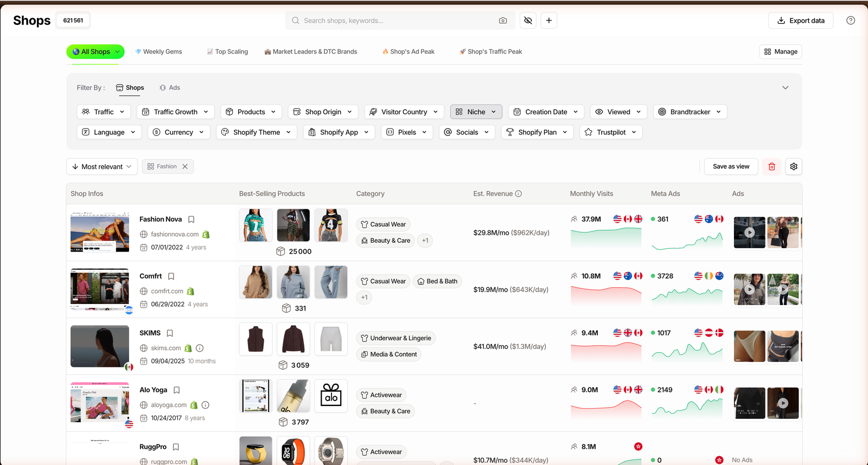Expand the Niche filter dropdown

476,112
